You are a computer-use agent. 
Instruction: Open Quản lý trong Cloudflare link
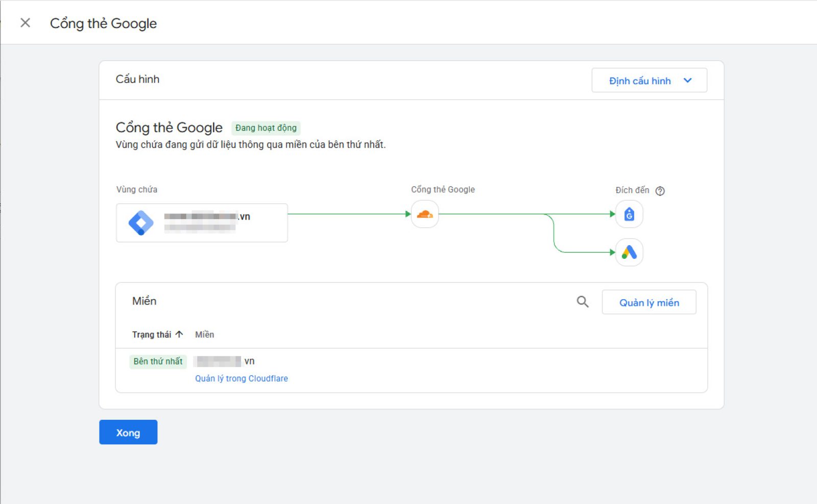coord(242,378)
